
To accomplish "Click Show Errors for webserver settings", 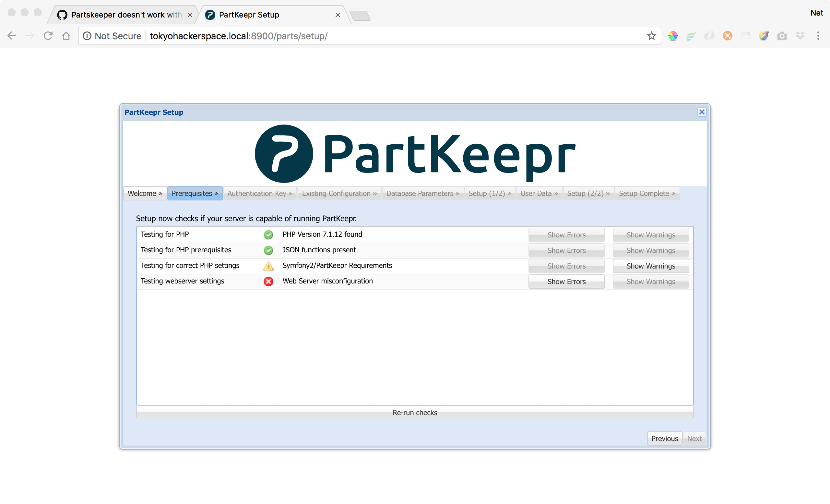I will pyautogui.click(x=566, y=281).
